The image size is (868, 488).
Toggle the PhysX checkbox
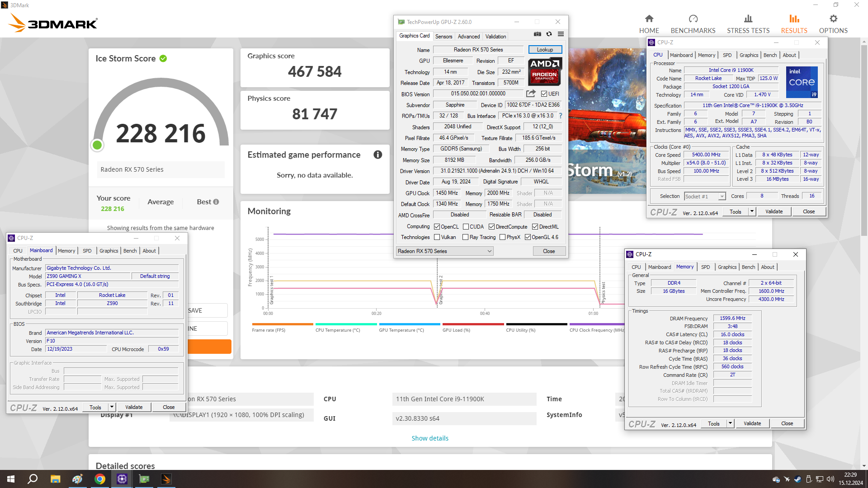pos(502,237)
